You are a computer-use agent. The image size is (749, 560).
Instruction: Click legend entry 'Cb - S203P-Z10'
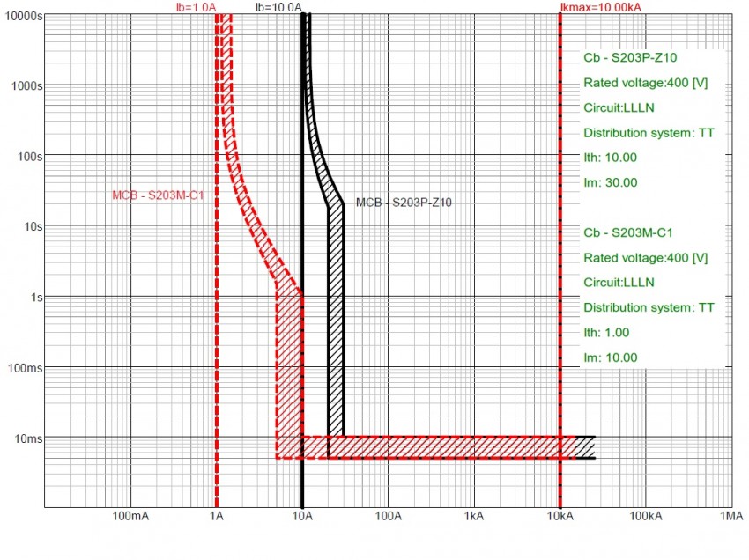630,58
